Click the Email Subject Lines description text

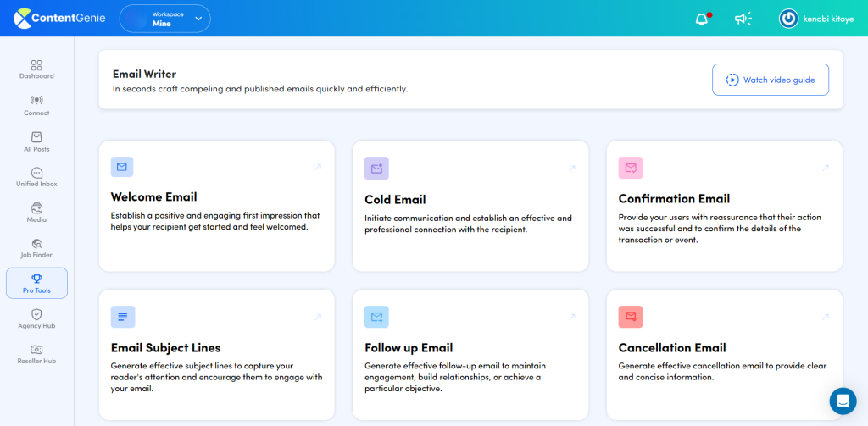tap(216, 378)
